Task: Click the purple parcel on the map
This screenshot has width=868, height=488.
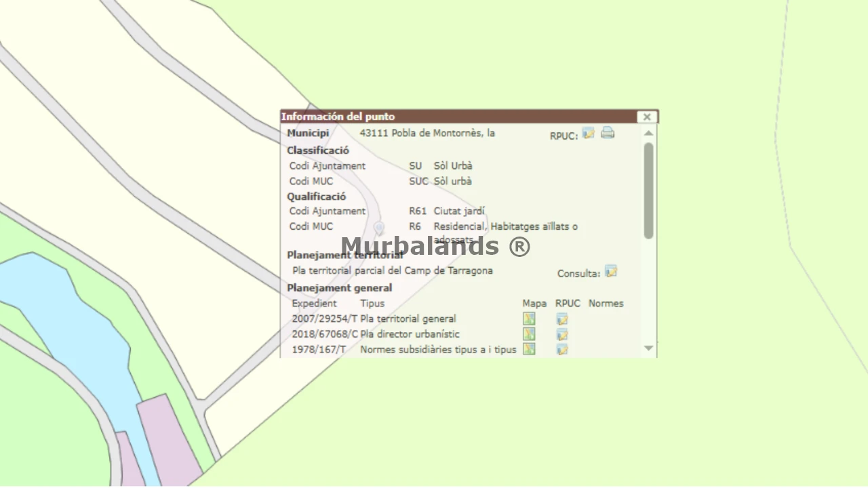Action: pyautogui.click(x=170, y=437)
